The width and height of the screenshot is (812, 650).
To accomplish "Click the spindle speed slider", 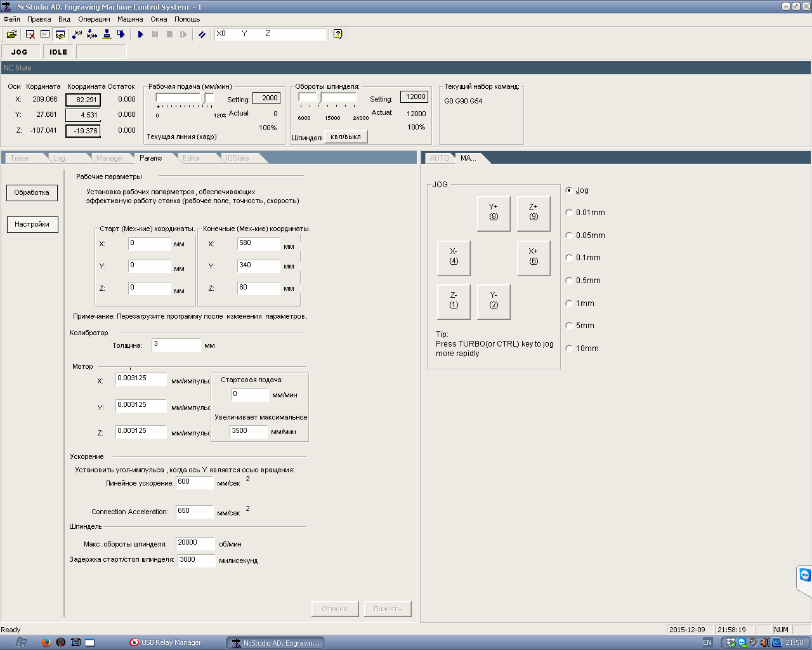I will click(x=320, y=97).
